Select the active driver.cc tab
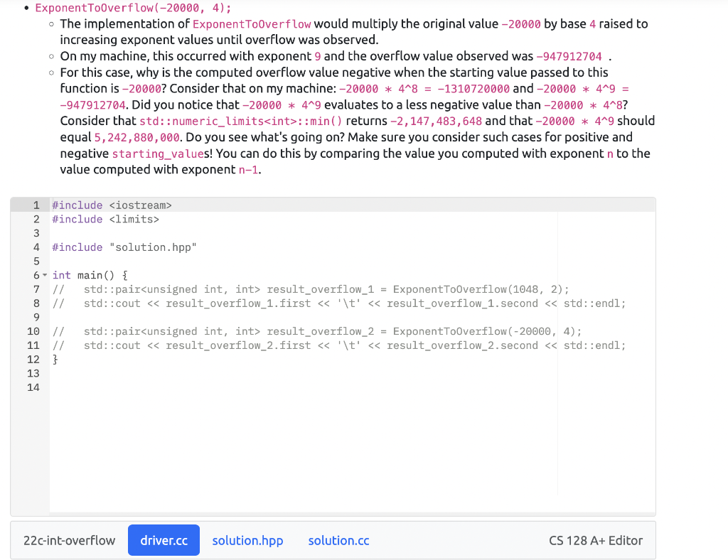 (164, 540)
